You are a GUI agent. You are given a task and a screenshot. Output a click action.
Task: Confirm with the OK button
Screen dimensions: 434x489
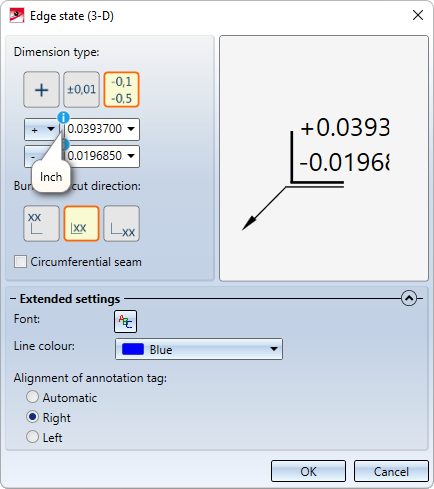pyautogui.click(x=308, y=471)
